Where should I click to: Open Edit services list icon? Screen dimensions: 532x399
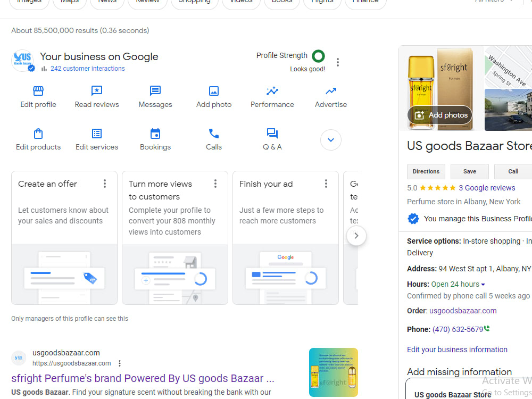pos(97,134)
